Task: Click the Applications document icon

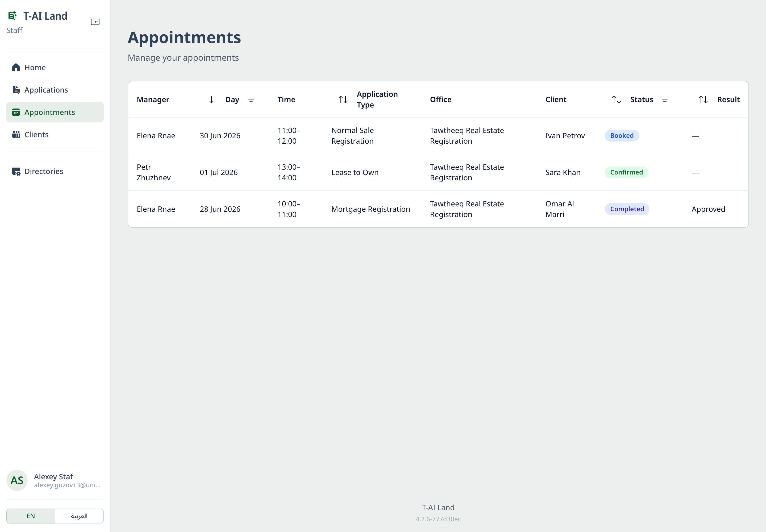Action: [x=16, y=90]
